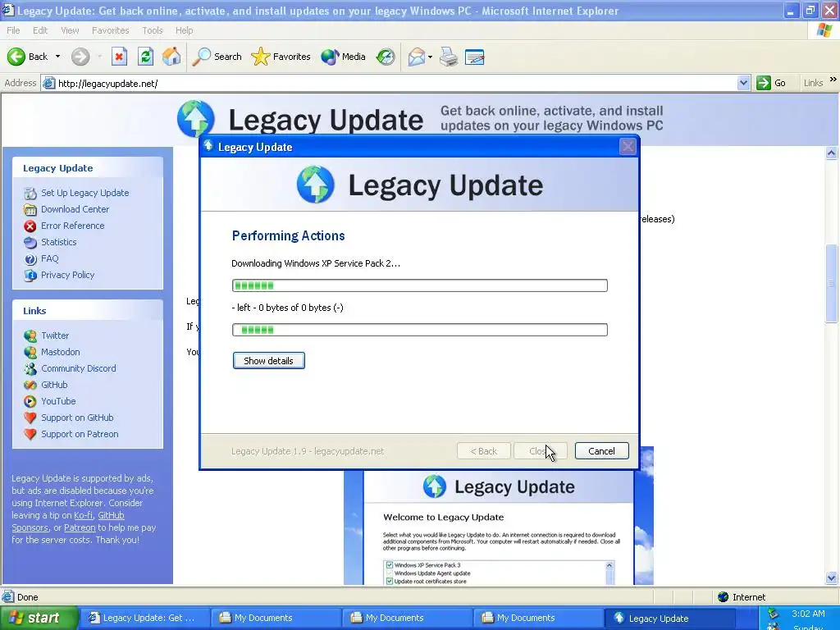Click the Internet security zone in status bar
Screen dimensions: 840x630
pos(742,597)
